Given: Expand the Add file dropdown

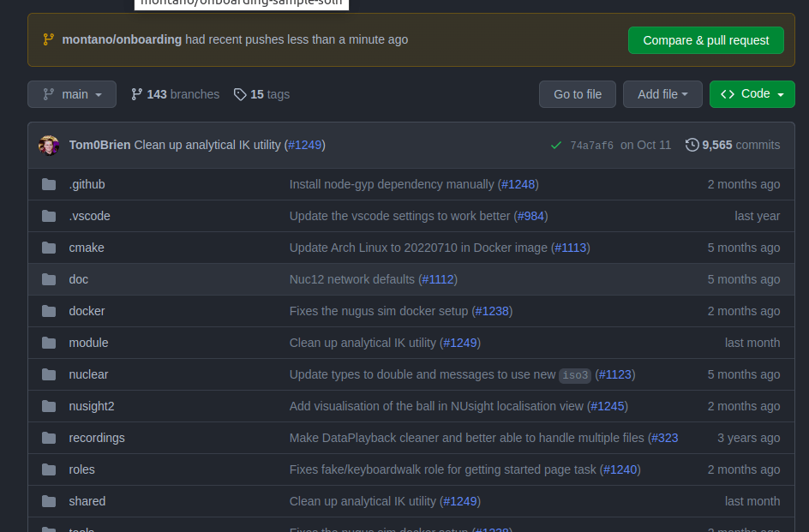Looking at the screenshot, I should pyautogui.click(x=662, y=94).
